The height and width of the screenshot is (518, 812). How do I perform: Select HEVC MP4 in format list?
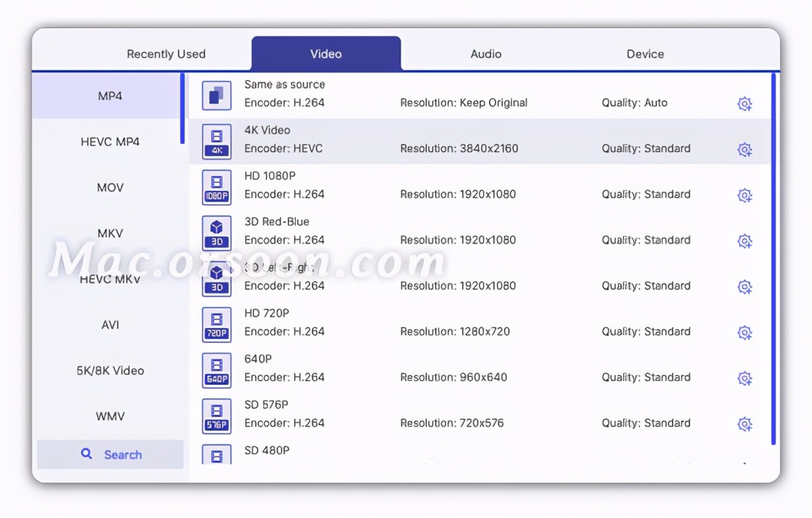tap(110, 142)
